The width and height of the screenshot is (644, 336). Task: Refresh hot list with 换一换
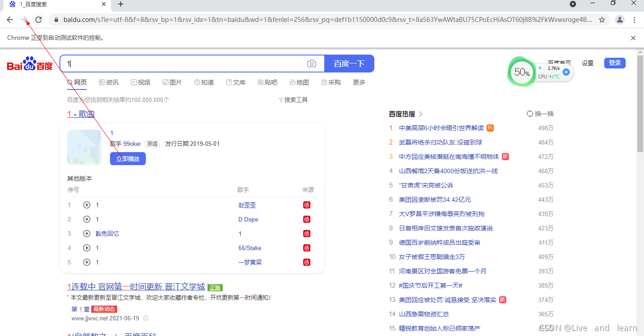click(540, 114)
